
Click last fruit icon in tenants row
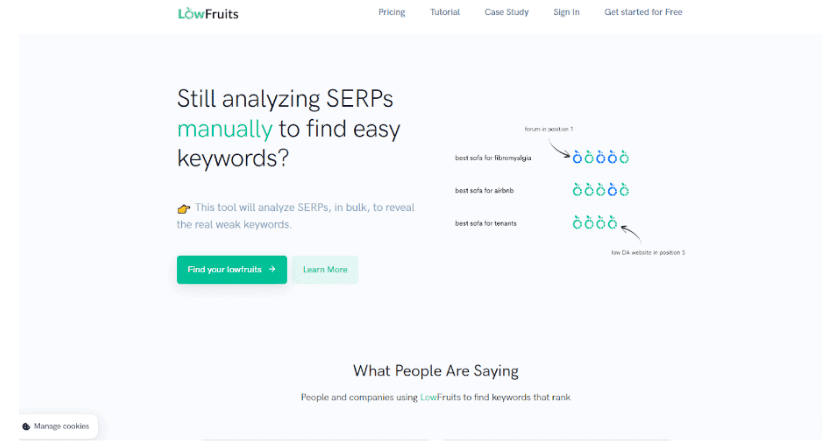click(x=612, y=223)
